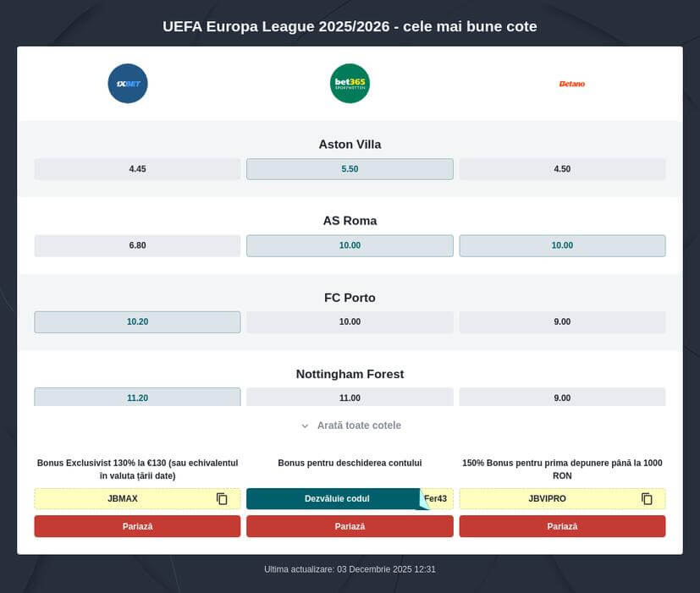Select the Betano brand logo
The width and height of the screenshot is (700, 593).
click(572, 83)
